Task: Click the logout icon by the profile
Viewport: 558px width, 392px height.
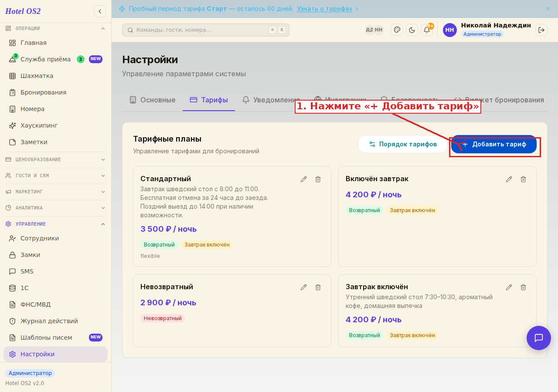Action: (541, 30)
